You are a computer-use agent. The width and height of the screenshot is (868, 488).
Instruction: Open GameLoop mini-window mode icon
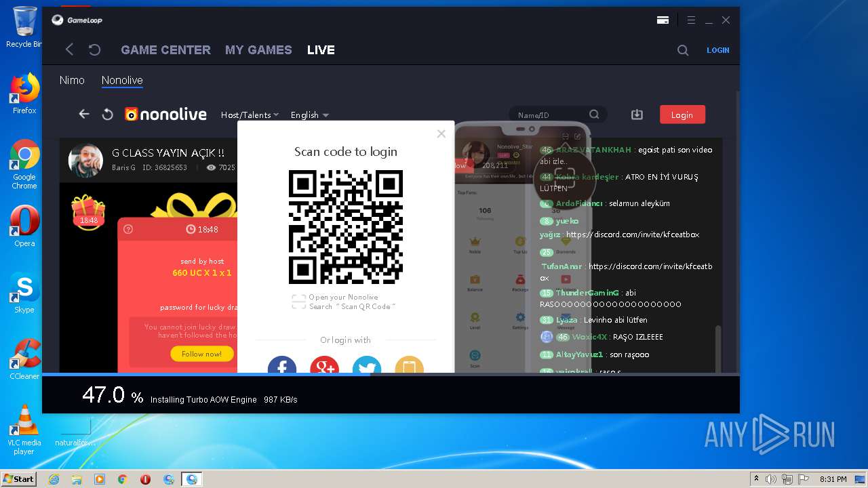point(663,20)
